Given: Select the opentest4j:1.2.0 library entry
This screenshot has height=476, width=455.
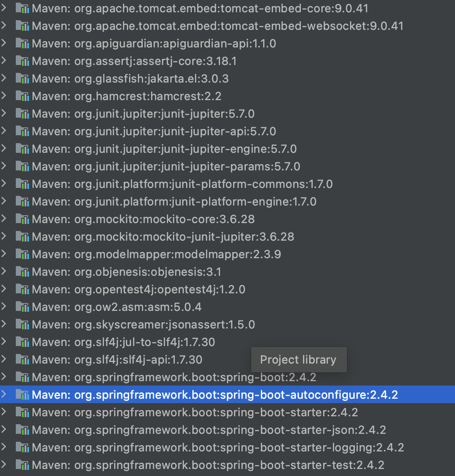Looking at the screenshot, I should [138, 289].
